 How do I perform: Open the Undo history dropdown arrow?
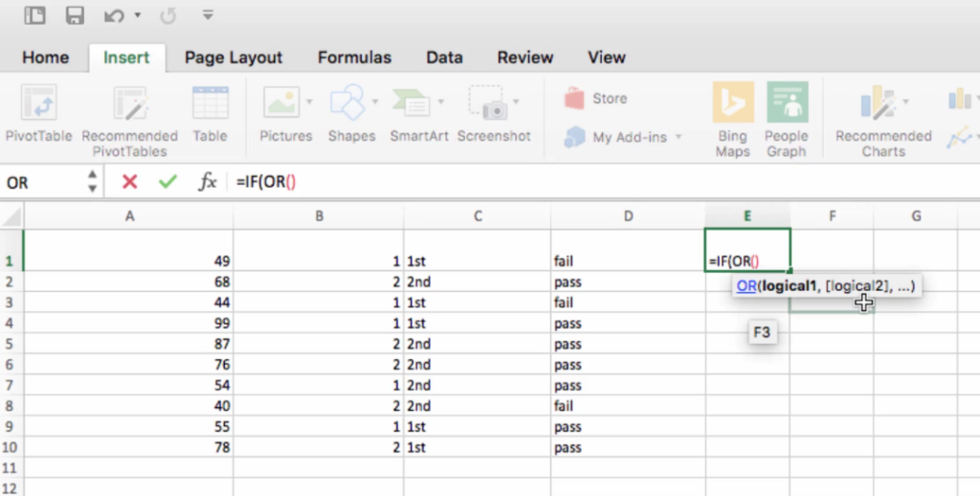click(138, 15)
